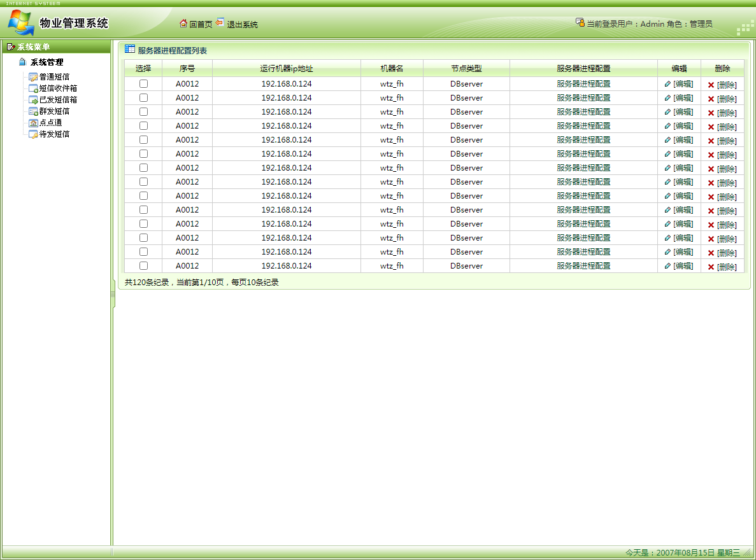Check the second row's selection checkbox
The height and width of the screenshot is (560, 756).
144,98
